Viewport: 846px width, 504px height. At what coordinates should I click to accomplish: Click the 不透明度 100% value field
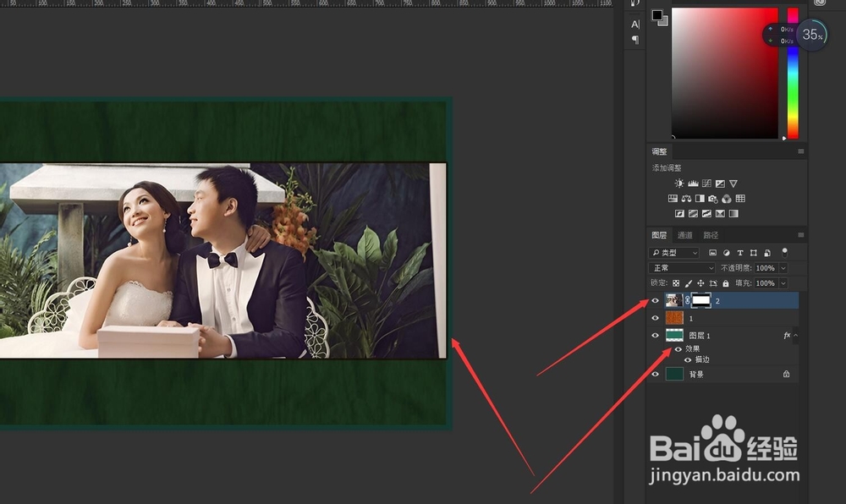click(765, 268)
